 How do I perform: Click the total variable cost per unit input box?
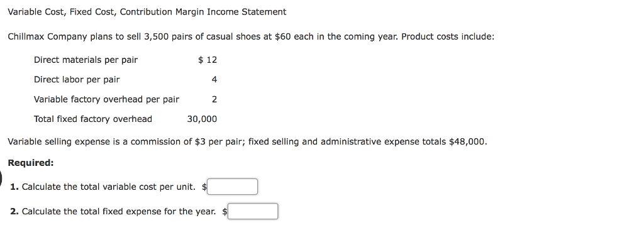233,187
